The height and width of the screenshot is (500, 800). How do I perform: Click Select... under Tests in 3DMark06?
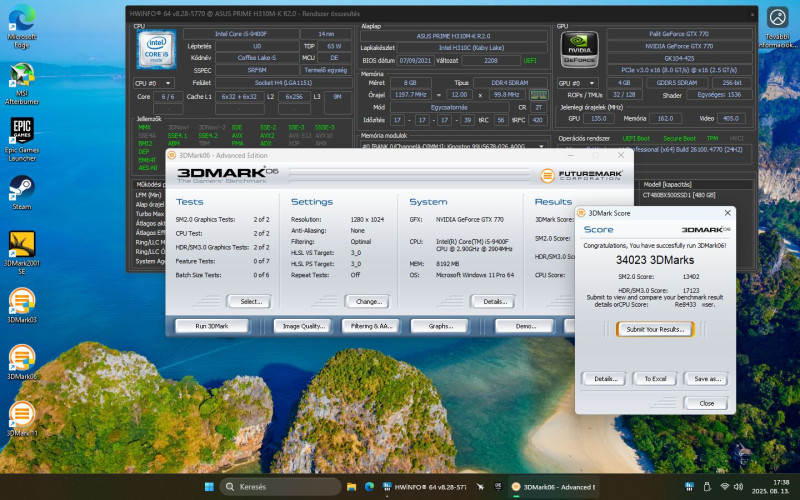coord(248,302)
